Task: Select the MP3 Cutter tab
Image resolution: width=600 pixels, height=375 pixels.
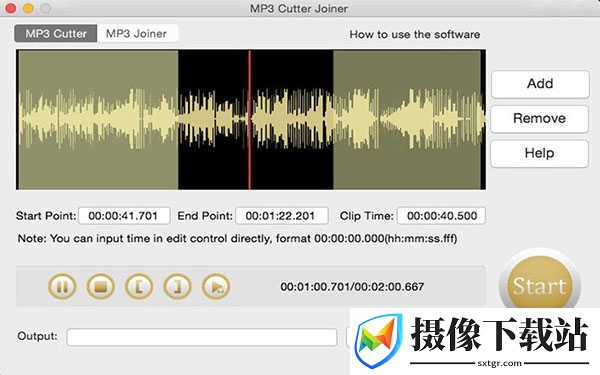Action: [x=56, y=34]
